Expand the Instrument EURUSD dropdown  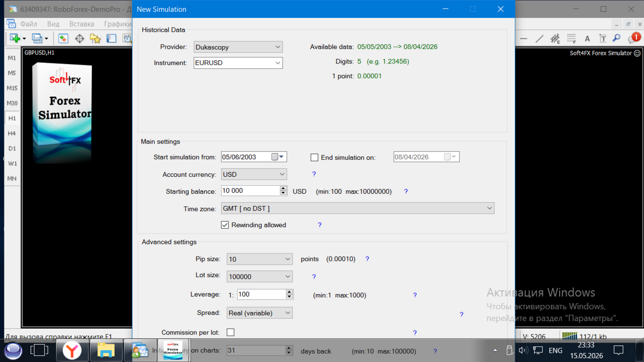coord(238,63)
